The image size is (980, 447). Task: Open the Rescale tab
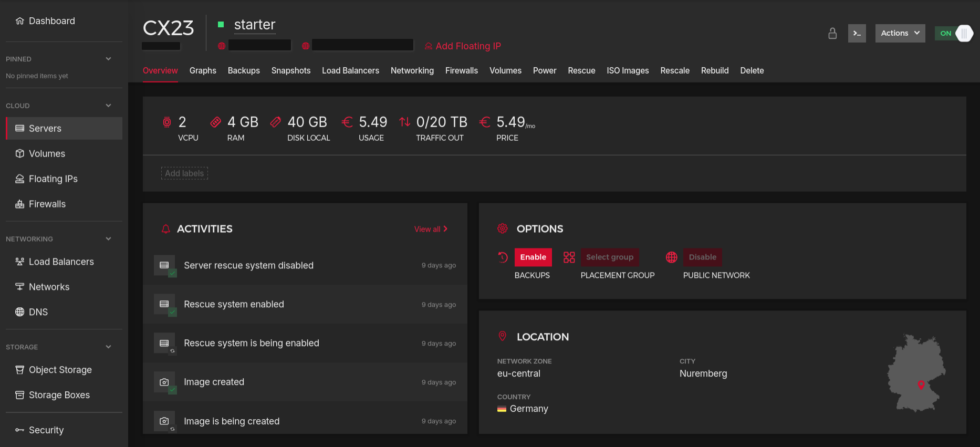point(675,70)
